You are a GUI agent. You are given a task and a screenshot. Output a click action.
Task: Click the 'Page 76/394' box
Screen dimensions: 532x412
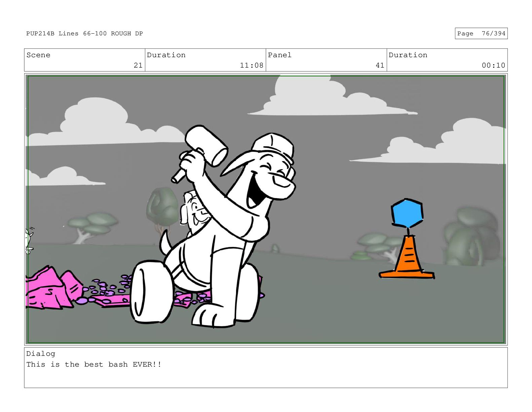click(481, 33)
